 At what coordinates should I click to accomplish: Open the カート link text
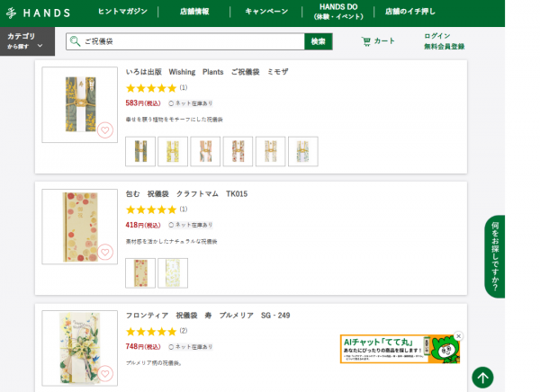(384, 41)
